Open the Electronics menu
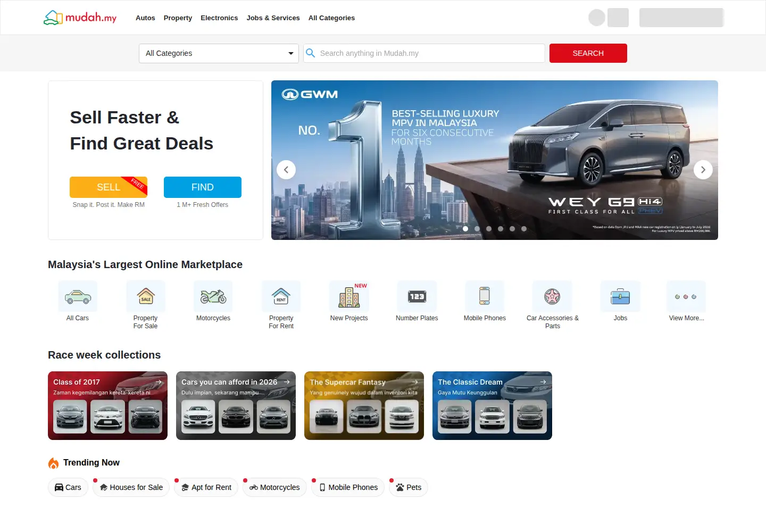Screen dimensions: 766x532 219,18
